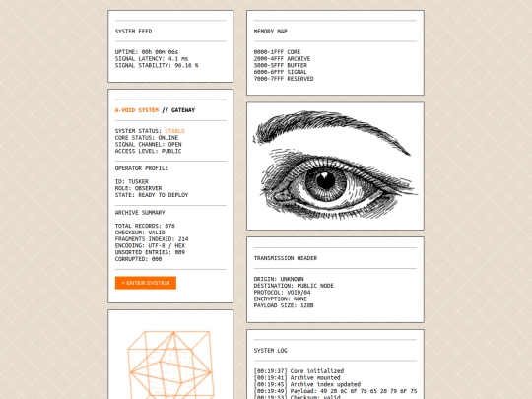This screenshot has height=399, width=532.
Task: Click the SYSTEM FEED heading
Action: 133,32
